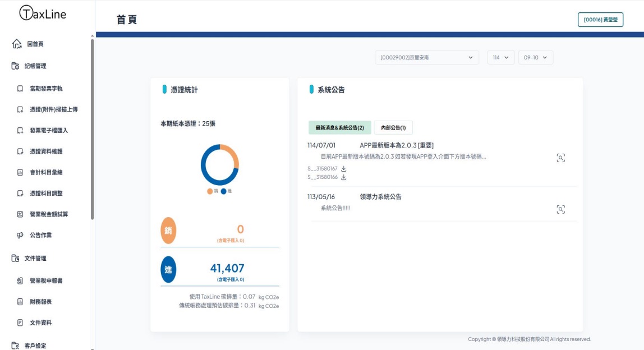
Task: Open the company selector dropdown 京璽安南
Action: [427, 57]
